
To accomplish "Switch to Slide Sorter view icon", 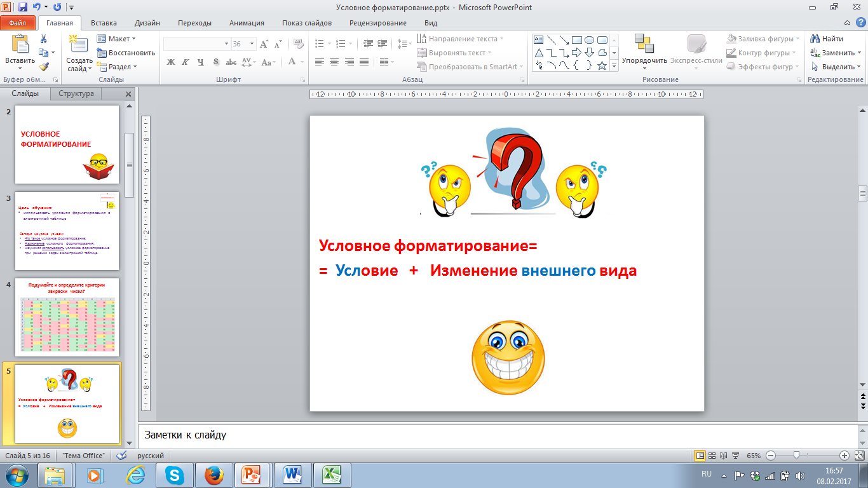I will 713,456.
